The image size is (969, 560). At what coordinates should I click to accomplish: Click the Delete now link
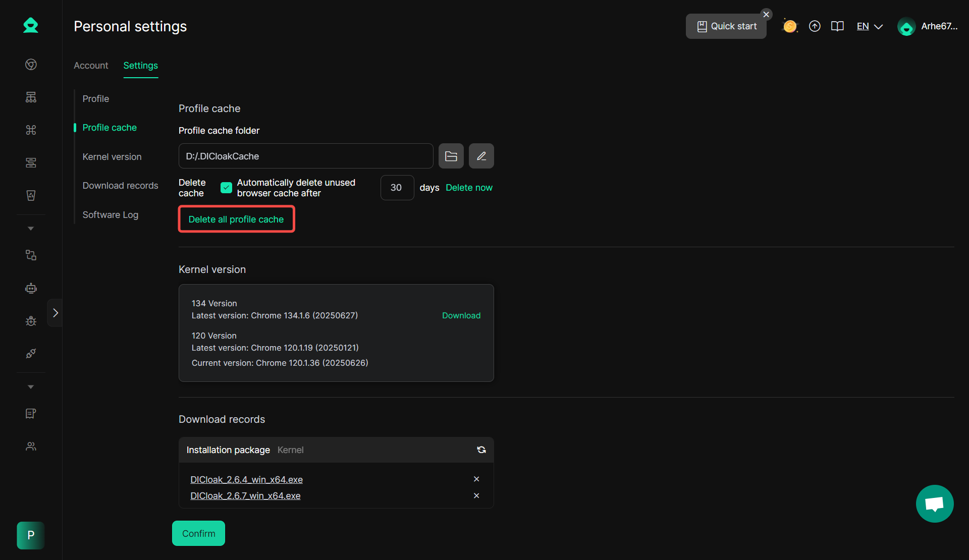[469, 188]
